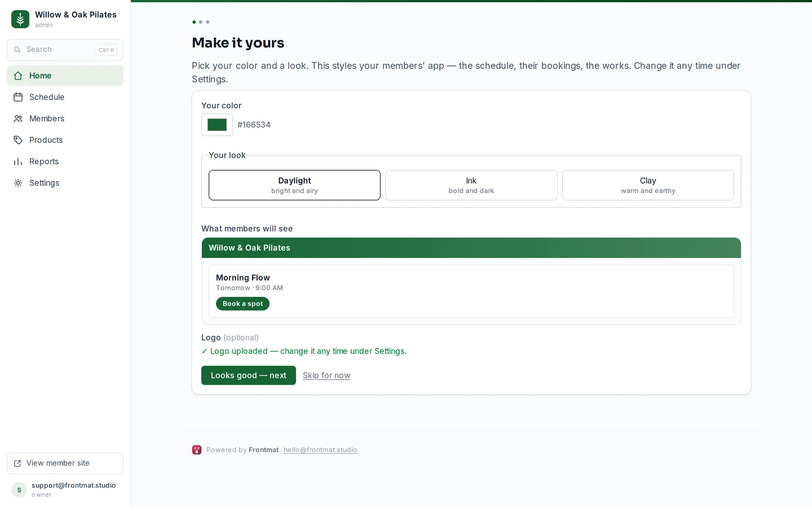
Task: Click the Willow & Oak Pilates preview header
Action: [x=471, y=248]
